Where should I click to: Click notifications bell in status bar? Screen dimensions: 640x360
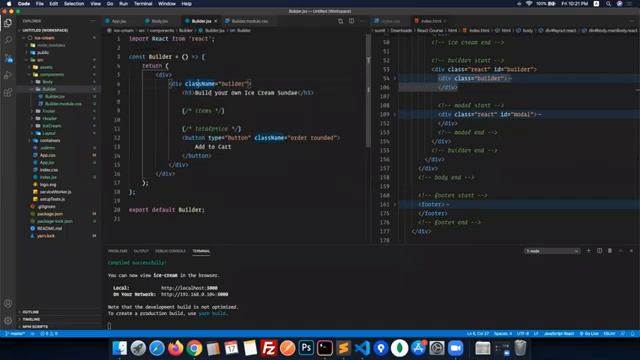click(633, 333)
